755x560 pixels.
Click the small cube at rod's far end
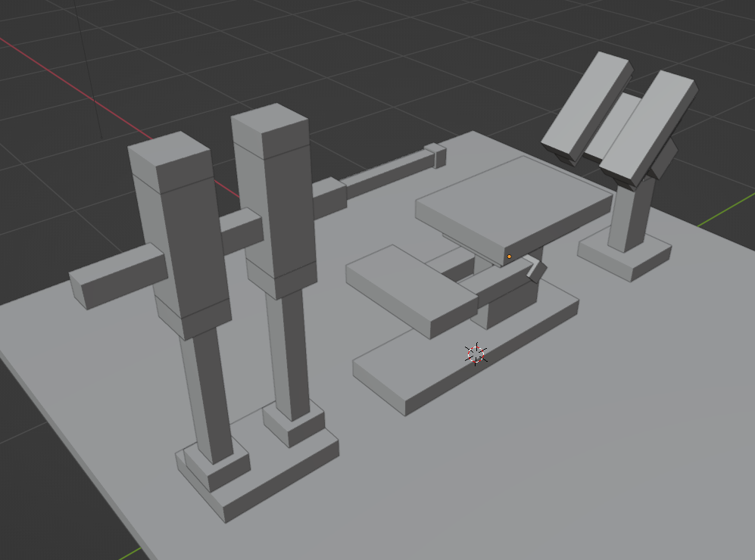(x=435, y=154)
